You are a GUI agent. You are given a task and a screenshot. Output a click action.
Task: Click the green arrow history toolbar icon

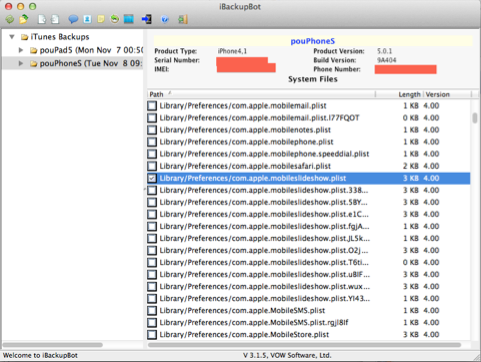(x=115, y=19)
